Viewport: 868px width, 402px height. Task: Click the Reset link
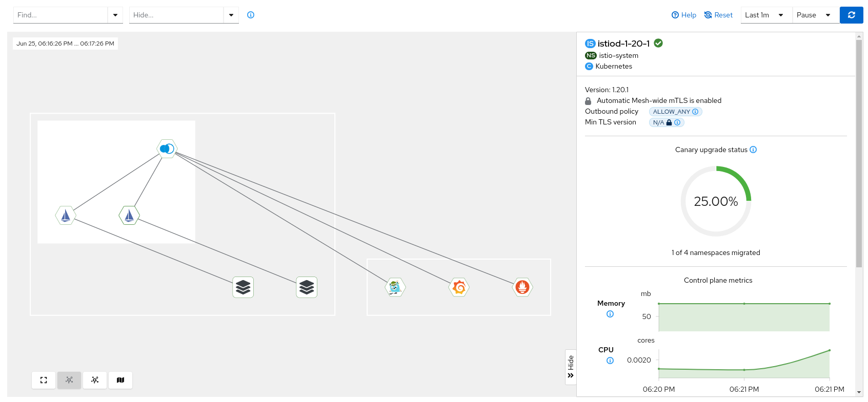(718, 15)
